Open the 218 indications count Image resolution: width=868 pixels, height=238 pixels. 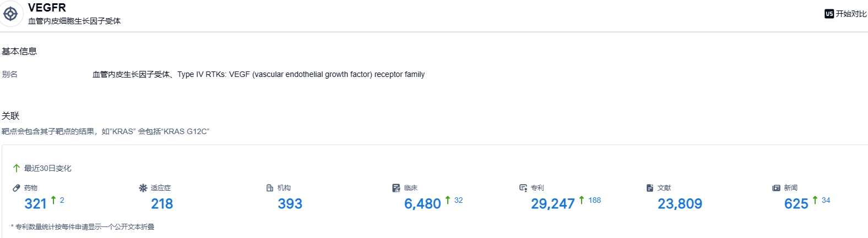tap(162, 204)
